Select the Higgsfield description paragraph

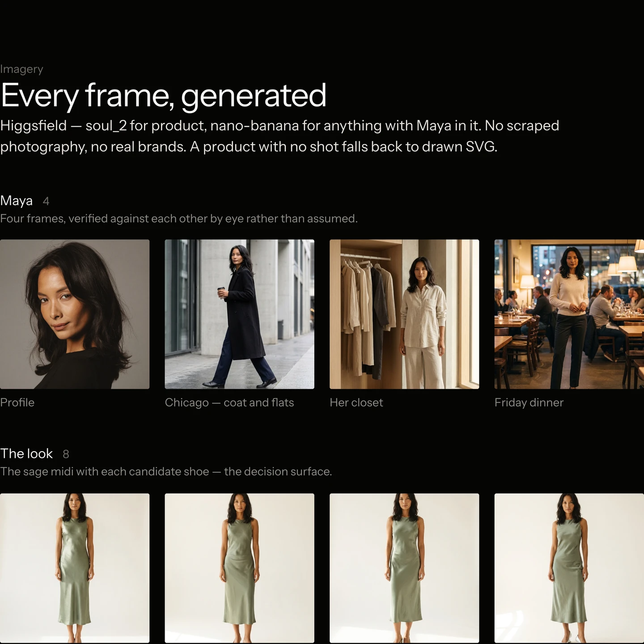280,136
